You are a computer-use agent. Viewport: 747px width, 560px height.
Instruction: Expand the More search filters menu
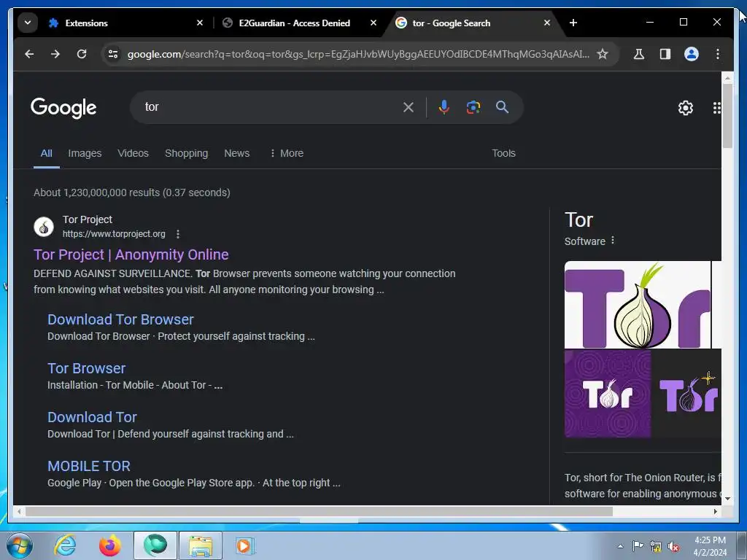click(x=286, y=153)
